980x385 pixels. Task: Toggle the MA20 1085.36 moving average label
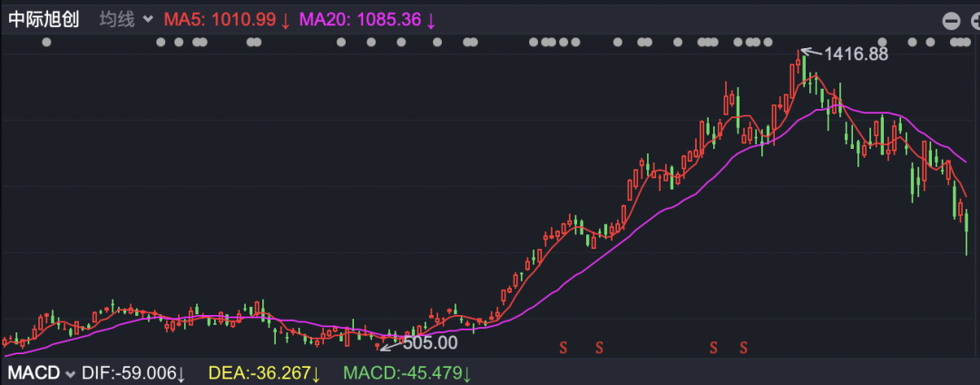(x=367, y=20)
